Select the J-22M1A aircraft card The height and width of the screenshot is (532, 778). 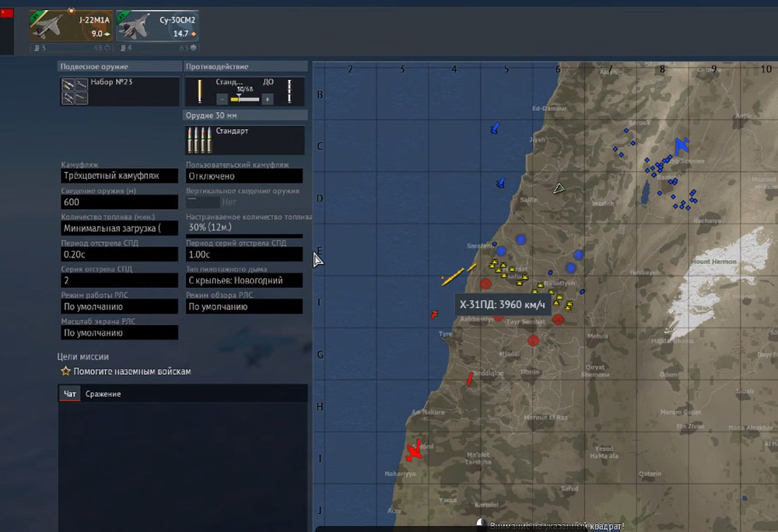(71, 26)
